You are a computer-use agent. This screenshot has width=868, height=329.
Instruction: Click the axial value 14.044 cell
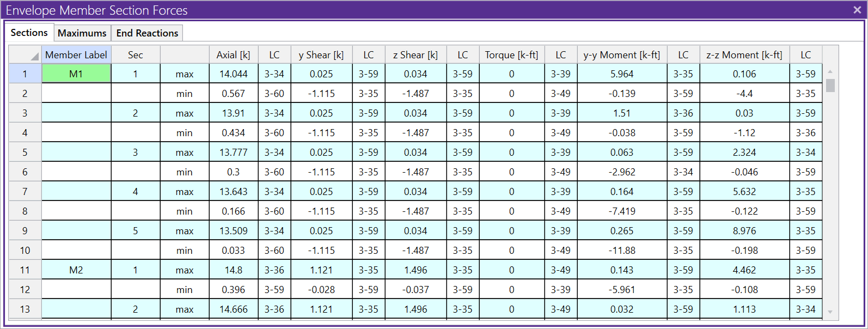pos(233,74)
